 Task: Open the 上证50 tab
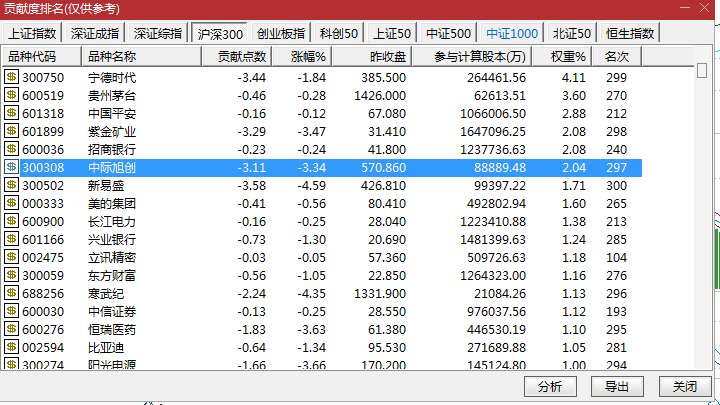392,34
